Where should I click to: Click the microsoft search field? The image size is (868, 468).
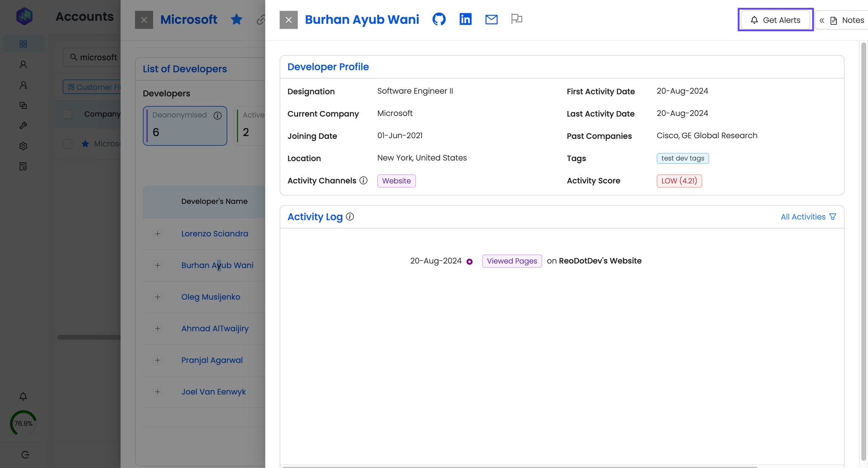coord(98,57)
